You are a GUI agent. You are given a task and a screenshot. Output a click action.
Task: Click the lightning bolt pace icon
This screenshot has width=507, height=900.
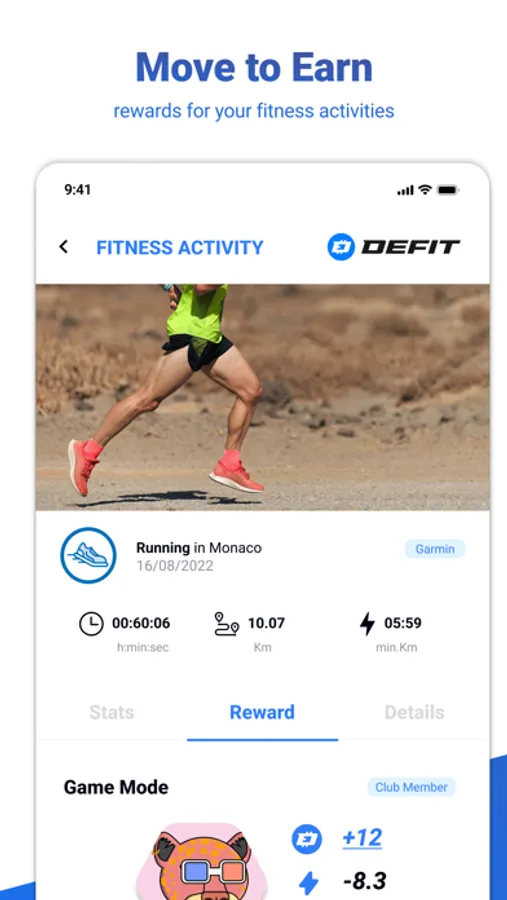click(x=367, y=623)
